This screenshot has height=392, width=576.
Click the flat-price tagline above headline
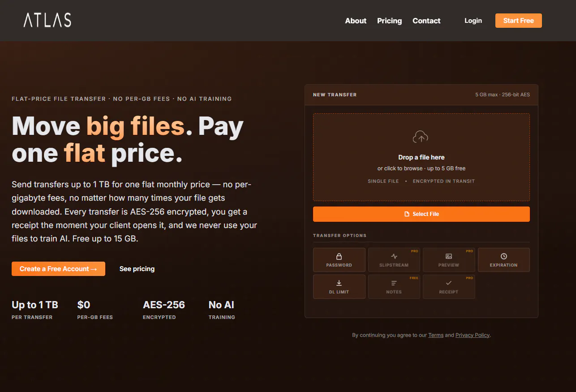click(x=122, y=99)
